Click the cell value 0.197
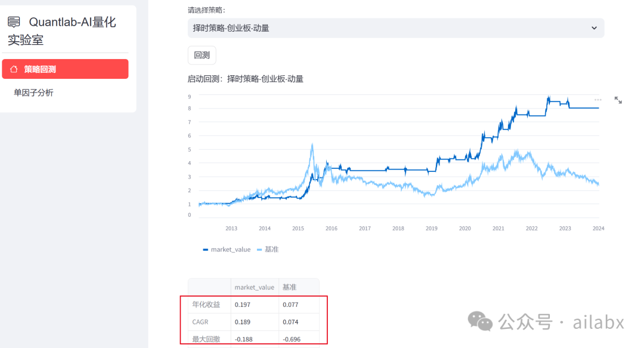The width and height of the screenshot is (644, 348). 242,305
